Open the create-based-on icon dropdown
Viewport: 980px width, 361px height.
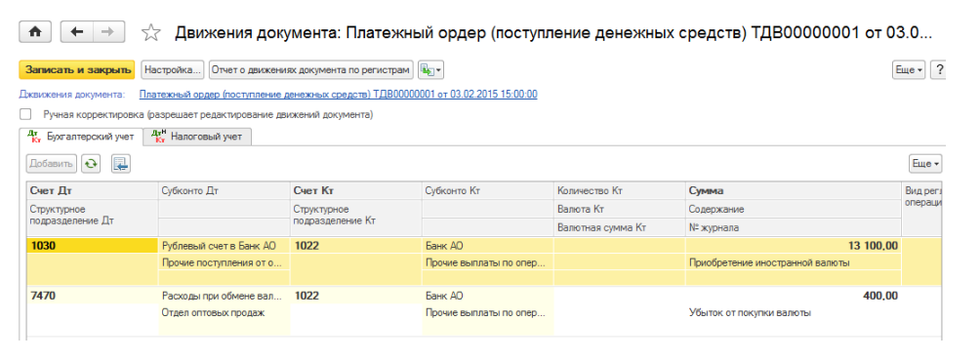tap(430, 70)
